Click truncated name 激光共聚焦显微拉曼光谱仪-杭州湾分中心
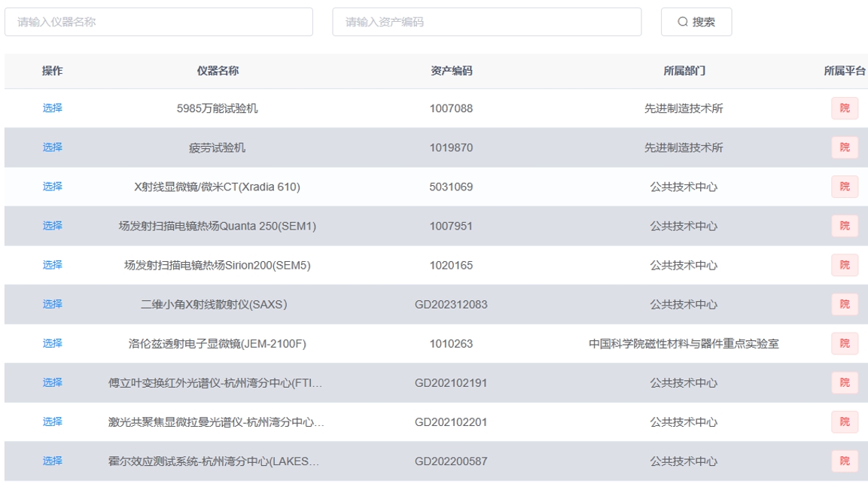 pyautogui.click(x=216, y=423)
